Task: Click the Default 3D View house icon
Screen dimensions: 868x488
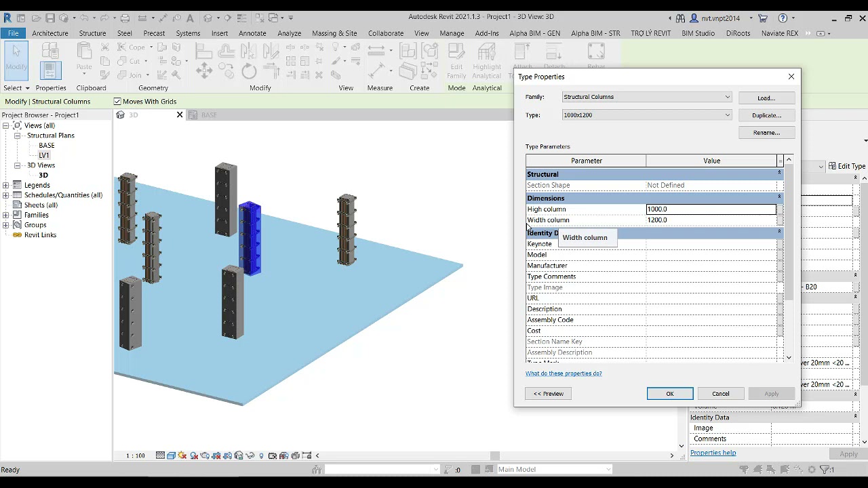Action: (x=208, y=18)
